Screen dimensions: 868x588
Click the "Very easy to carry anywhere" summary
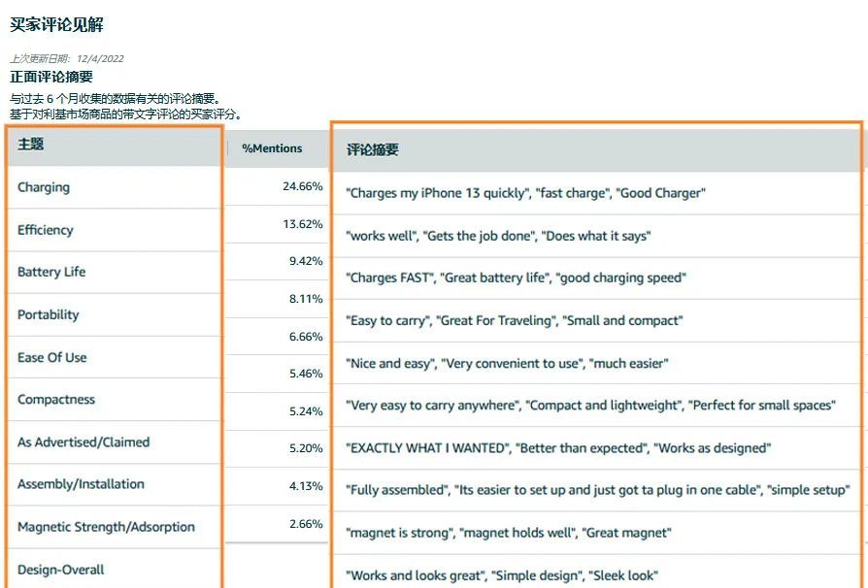tap(590, 406)
